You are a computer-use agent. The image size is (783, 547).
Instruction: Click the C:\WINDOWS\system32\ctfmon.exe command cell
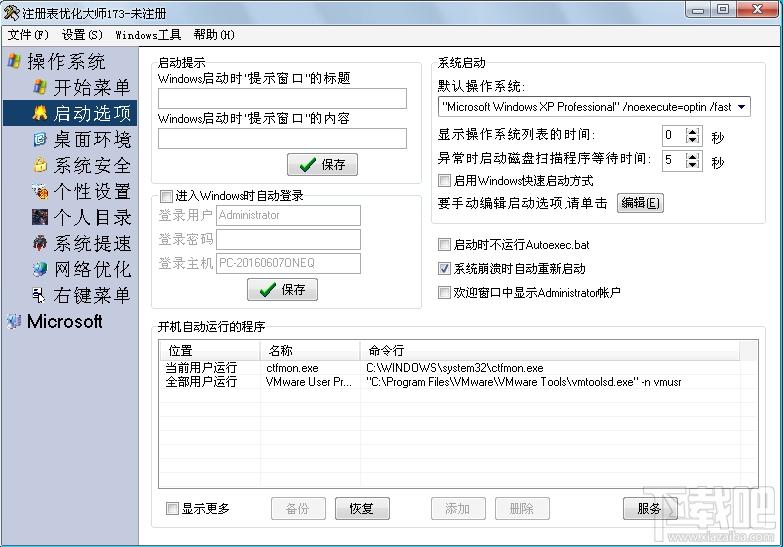click(454, 368)
